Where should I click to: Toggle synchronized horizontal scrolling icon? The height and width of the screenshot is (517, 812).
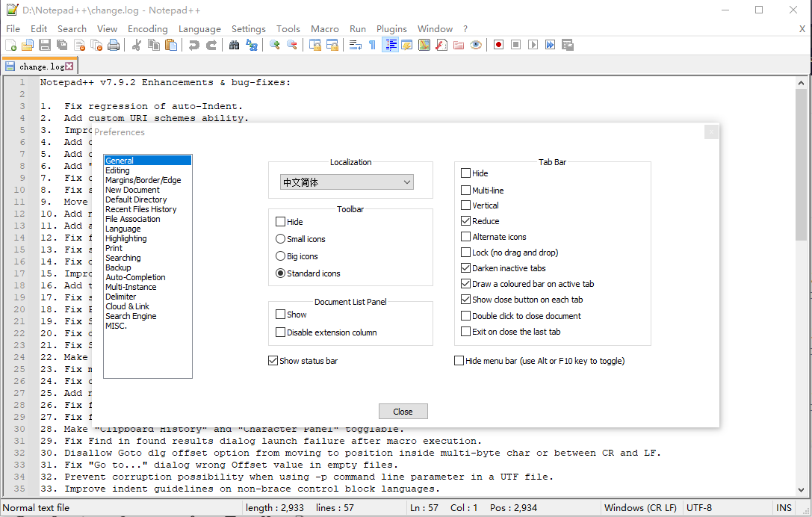[x=332, y=45]
